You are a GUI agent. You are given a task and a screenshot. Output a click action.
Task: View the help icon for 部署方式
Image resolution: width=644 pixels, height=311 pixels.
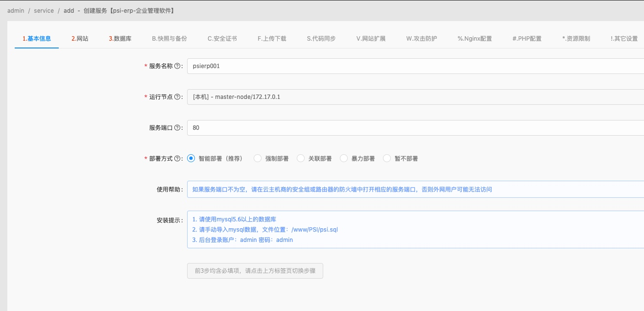177,158
